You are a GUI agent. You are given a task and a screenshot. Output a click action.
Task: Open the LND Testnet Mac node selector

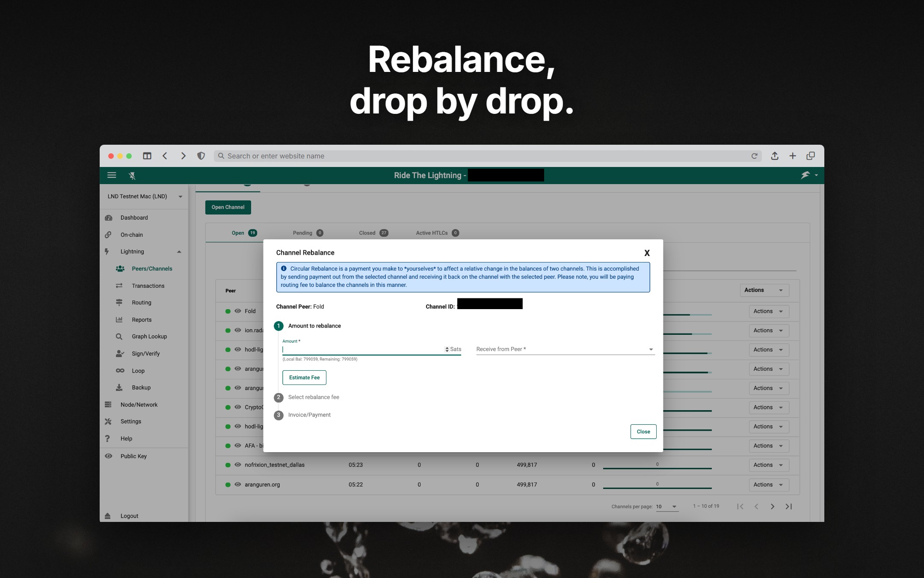[x=145, y=197]
